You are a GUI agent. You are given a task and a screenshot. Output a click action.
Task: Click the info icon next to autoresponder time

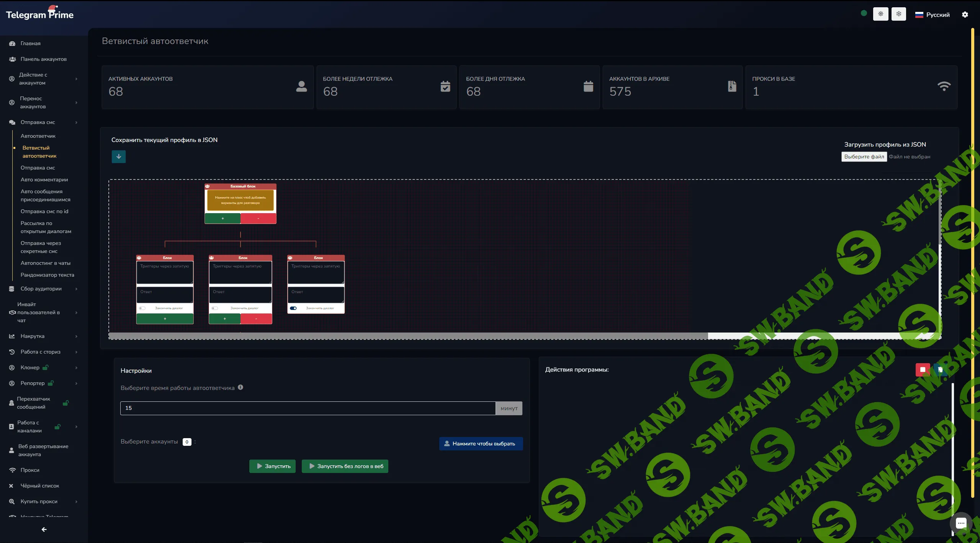click(x=241, y=387)
